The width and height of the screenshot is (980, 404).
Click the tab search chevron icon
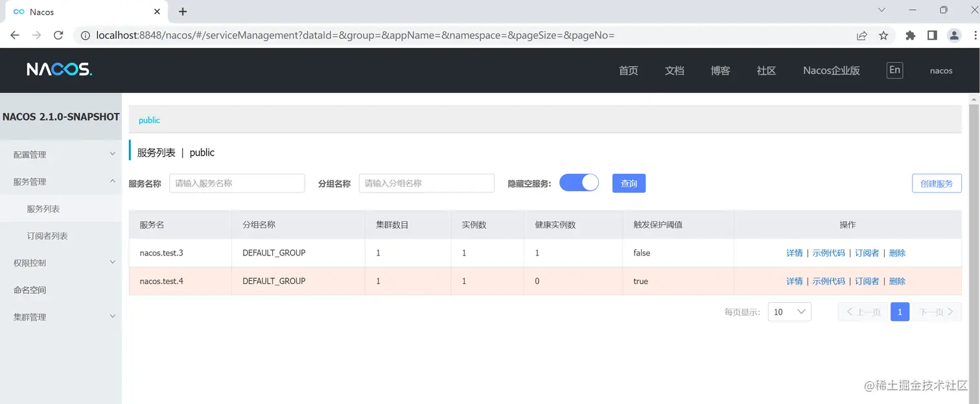[881, 10]
